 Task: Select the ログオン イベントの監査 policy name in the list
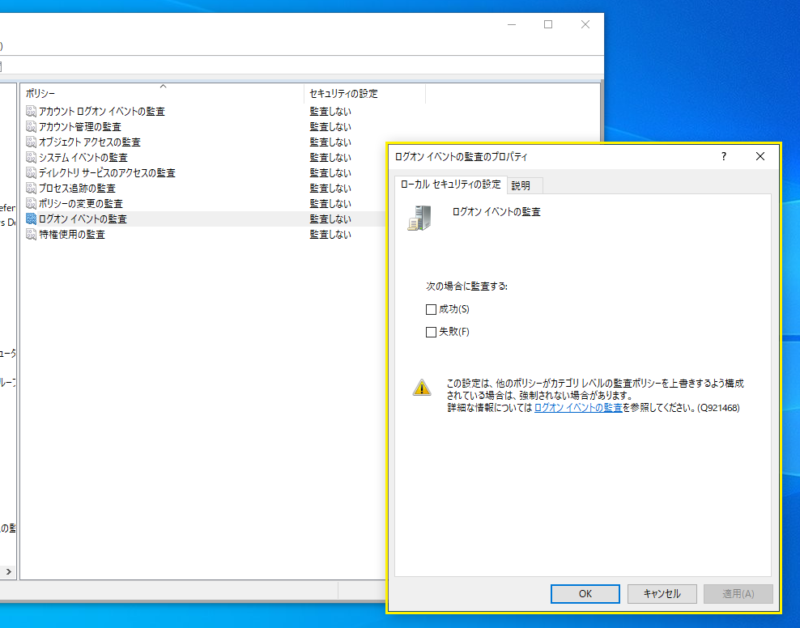[83, 219]
